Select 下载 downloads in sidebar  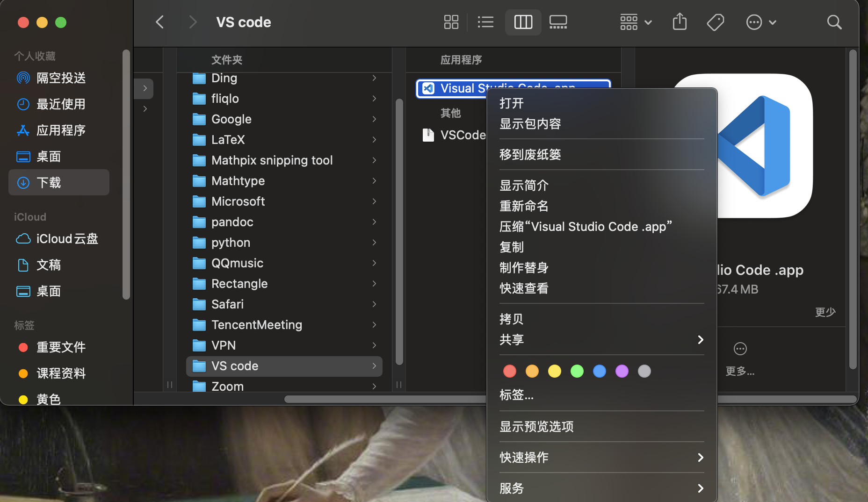[59, 182]
